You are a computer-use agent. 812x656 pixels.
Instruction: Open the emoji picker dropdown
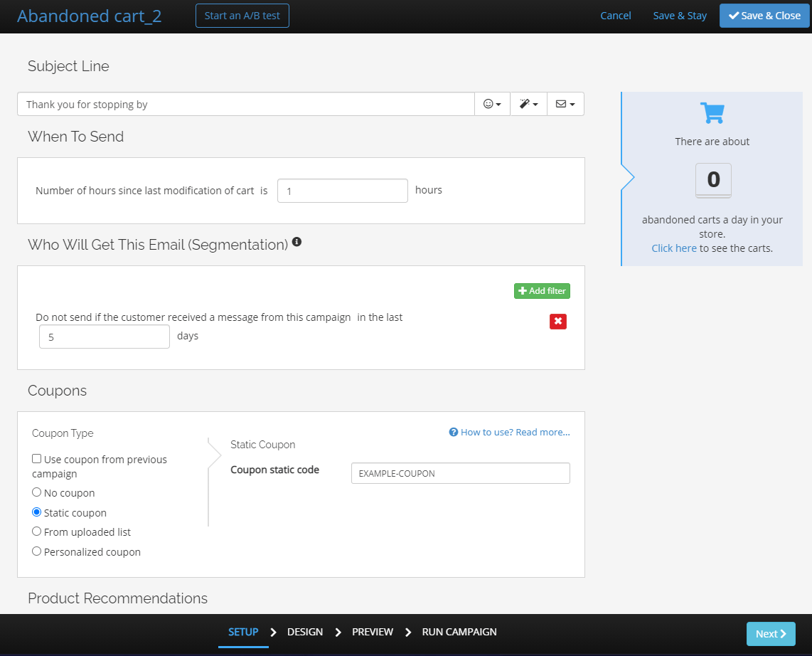[493, 104]
